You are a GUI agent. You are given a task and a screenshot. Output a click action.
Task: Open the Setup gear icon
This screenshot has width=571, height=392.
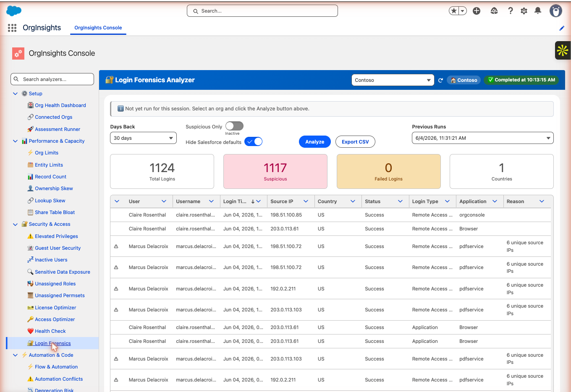(524, 11)
